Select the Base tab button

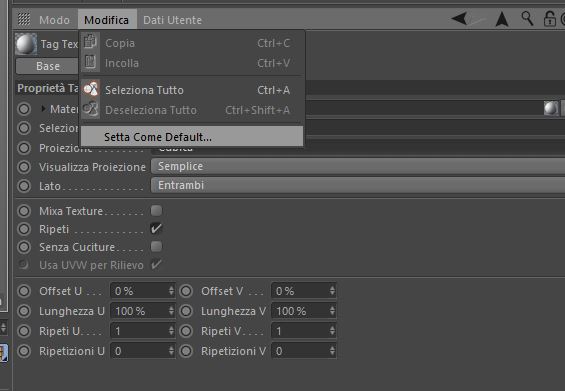pos(48,66)
